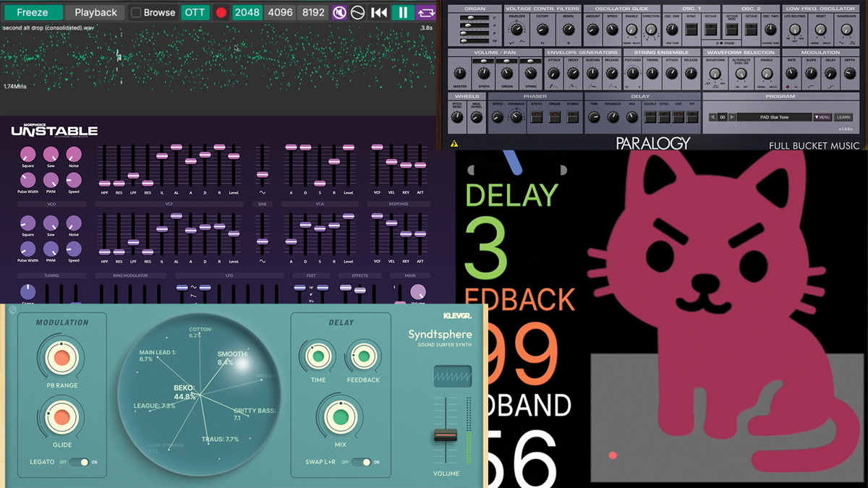Toggle the Legato switch in Syndtsphere
Viewport: 868px width, 488px height.
[79, 462]
